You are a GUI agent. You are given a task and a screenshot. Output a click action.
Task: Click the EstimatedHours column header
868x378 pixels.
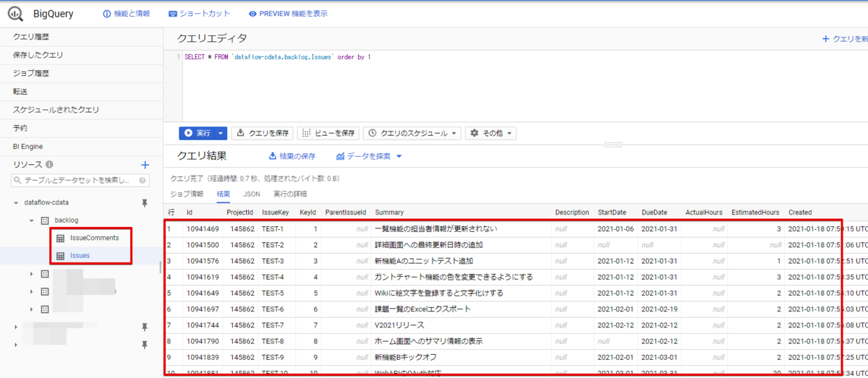pyautogui.click(x=755, y=212)
